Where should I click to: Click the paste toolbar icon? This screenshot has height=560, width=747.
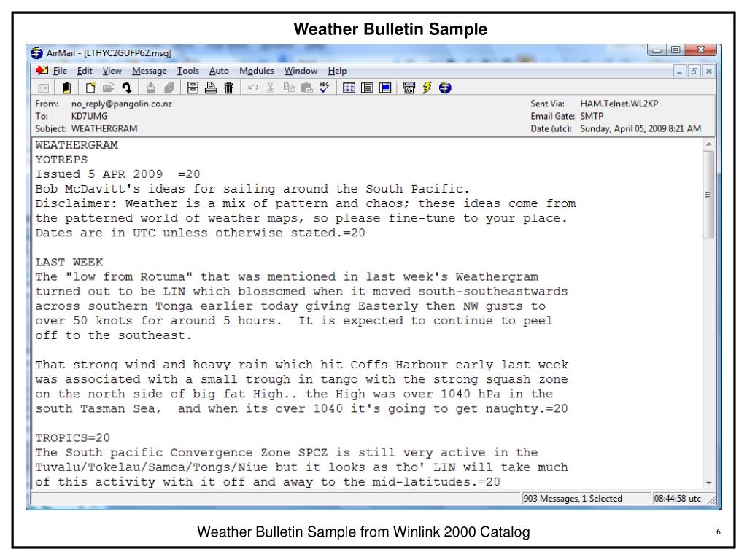tap(307, 87)
